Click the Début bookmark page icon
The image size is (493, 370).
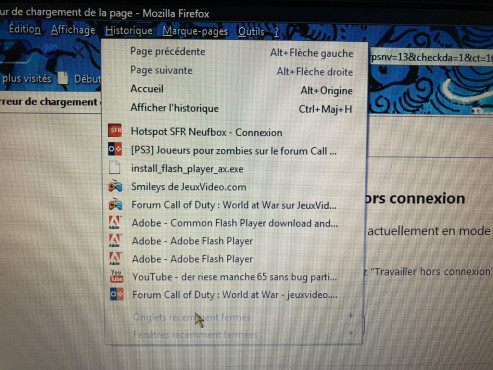pos(62,78)
